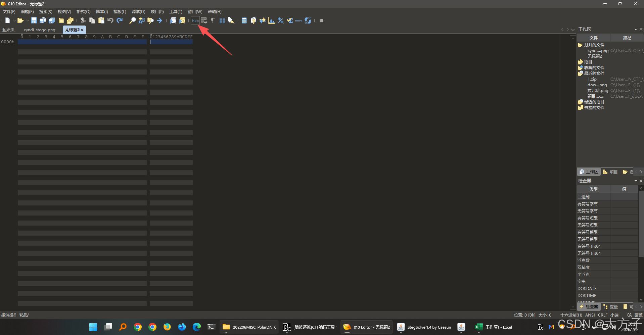Open the 工具(T) menu
This screenshot has height=335, width=644.
click(x=176, y=12)
